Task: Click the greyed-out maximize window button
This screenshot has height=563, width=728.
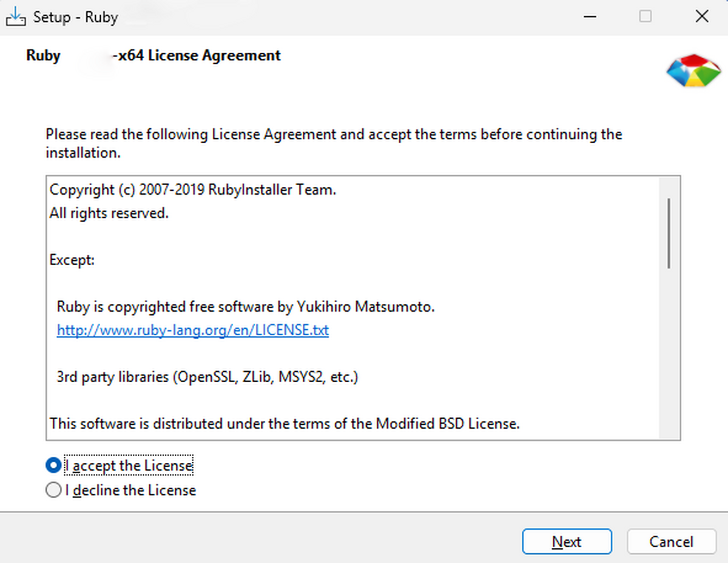Action: (x=645, y=16)
